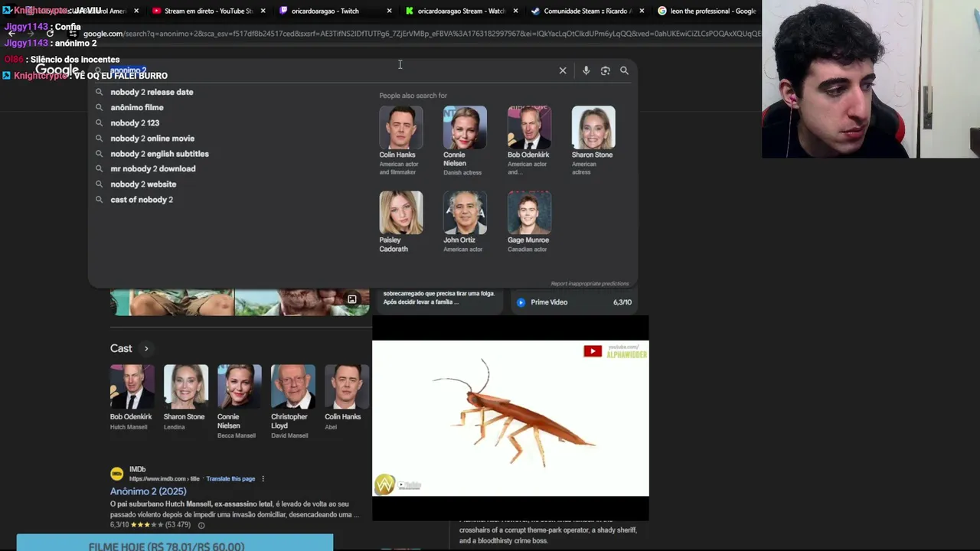Open cast member Sharon Stone (Lendina)
The width and height of the screenshot is (980, 551).
(185, 398)
